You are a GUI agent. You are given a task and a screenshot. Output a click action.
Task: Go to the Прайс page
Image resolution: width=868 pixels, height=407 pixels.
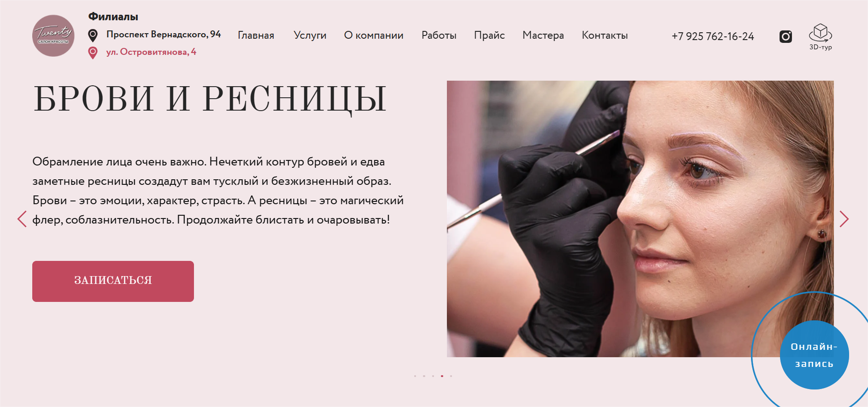click(489, 35)
